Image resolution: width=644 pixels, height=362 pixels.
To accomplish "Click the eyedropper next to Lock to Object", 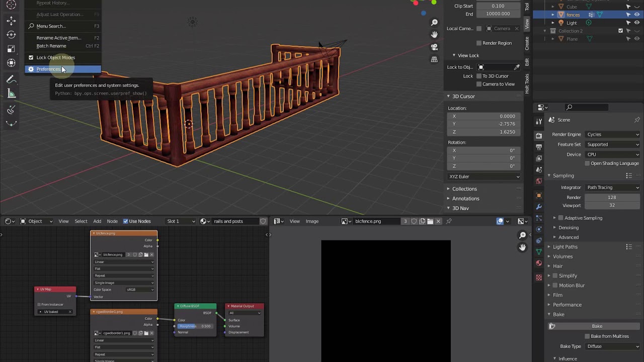I will (x=517, y=67).
